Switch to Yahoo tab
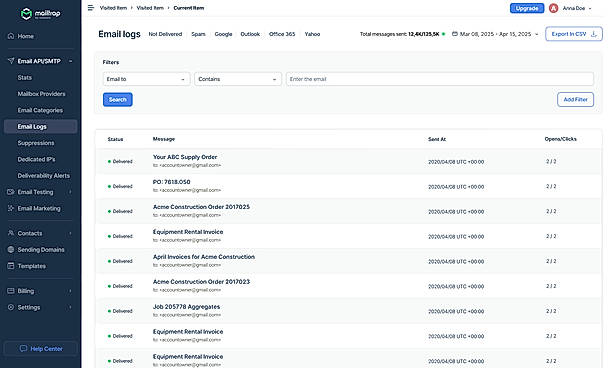The width and height of the screenshot is (615, 368). 312,34
